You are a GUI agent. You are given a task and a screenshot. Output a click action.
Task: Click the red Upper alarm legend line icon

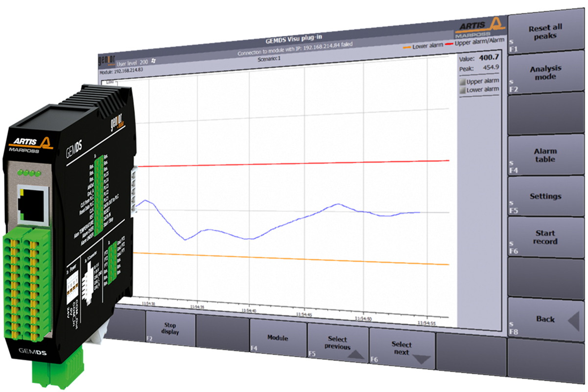[x=448, y=43]
